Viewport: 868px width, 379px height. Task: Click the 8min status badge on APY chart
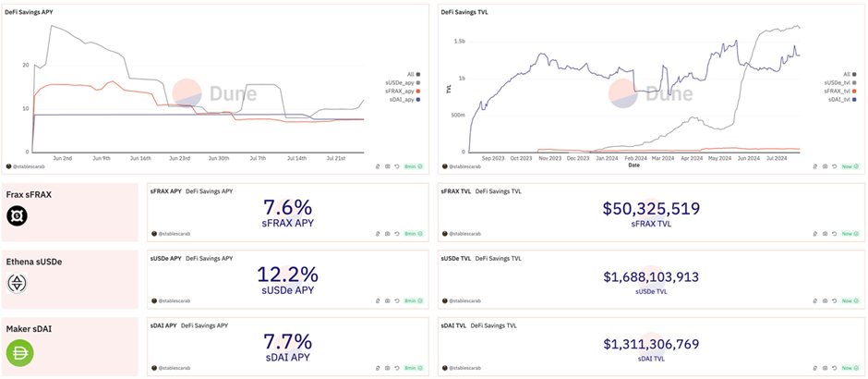point(414,166)
